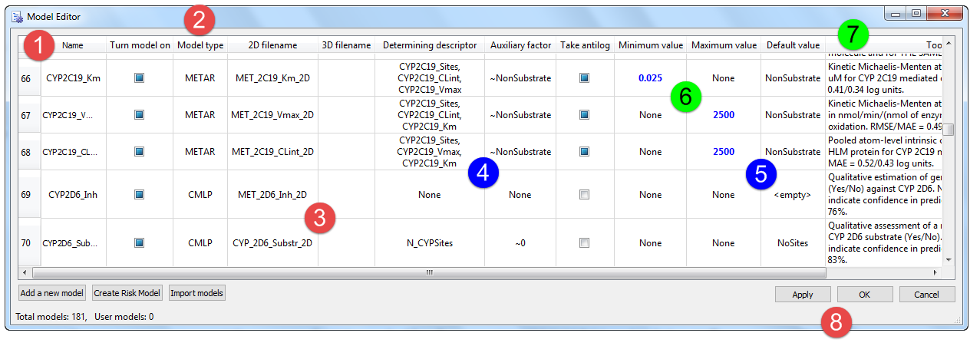Viewport: 980px width, 346px height.
Task: Click Import models button
Action: pos(196,293)
